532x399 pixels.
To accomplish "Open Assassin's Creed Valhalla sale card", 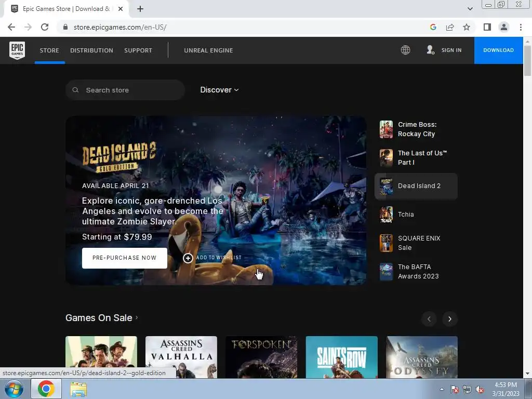I will click(x=181, y=357).
